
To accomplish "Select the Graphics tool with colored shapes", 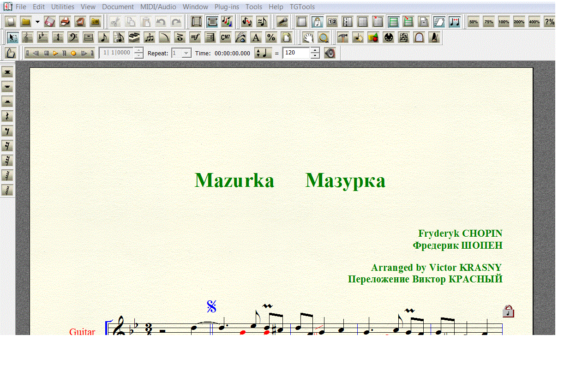I will click(x=373, y=37).
